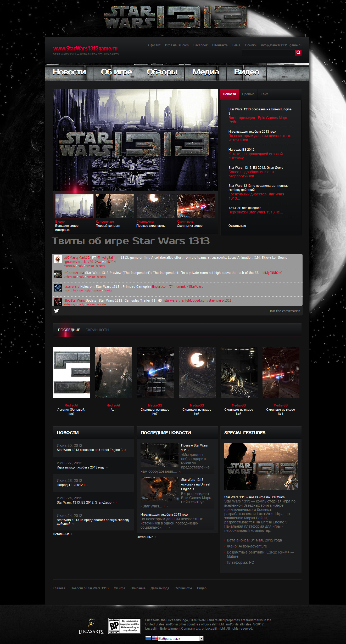Open Дата выхода footer link

point(160,588)
